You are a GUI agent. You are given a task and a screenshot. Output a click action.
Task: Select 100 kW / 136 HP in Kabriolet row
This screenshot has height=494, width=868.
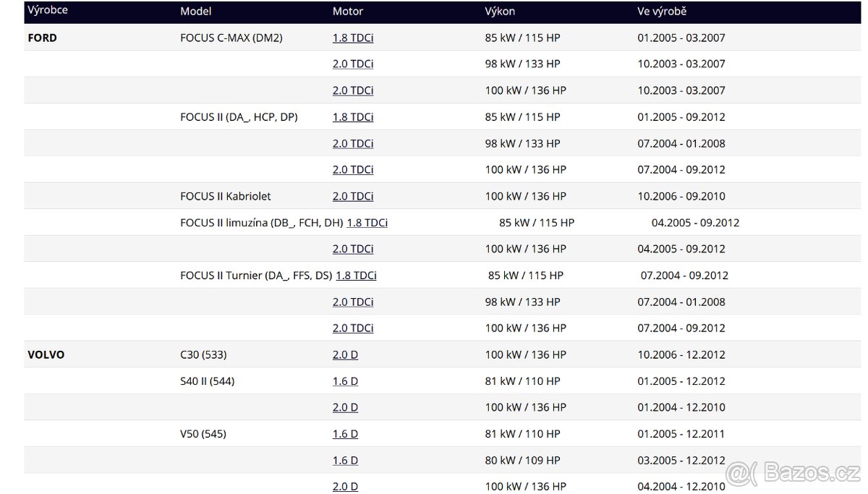[x=526, y=196]
